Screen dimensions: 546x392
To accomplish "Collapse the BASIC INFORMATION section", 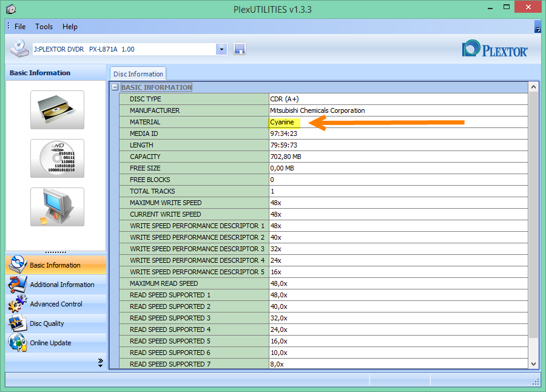I will click(x=115, y=87).
